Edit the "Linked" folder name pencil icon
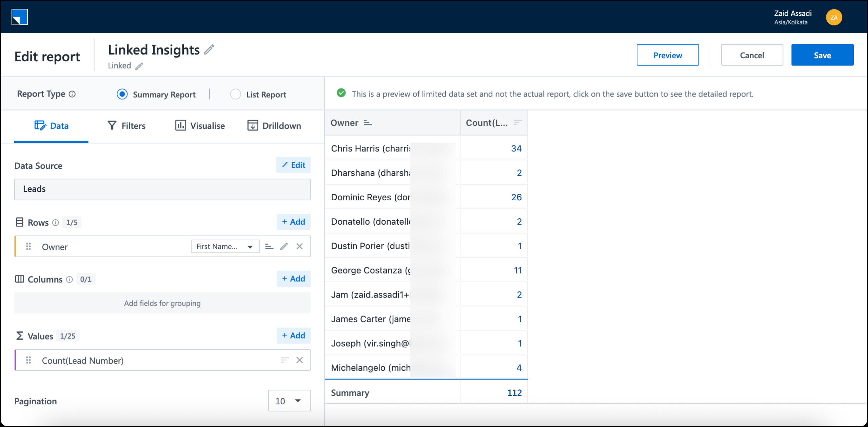Viewport: 868px width, 427px height. [x=139, y=66]
